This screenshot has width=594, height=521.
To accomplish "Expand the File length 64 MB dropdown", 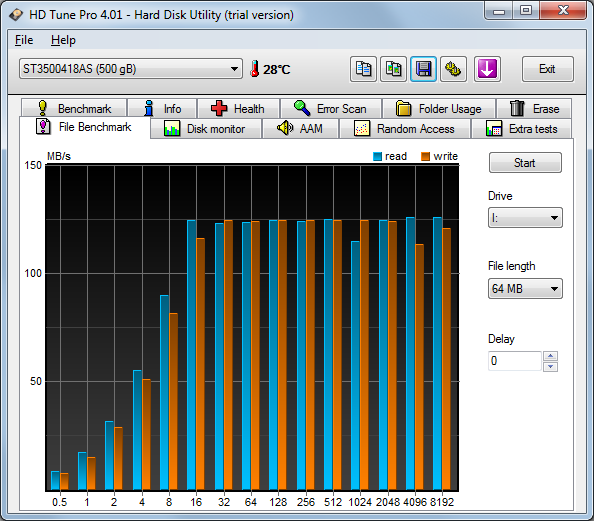I will click(x=525, y=289).
